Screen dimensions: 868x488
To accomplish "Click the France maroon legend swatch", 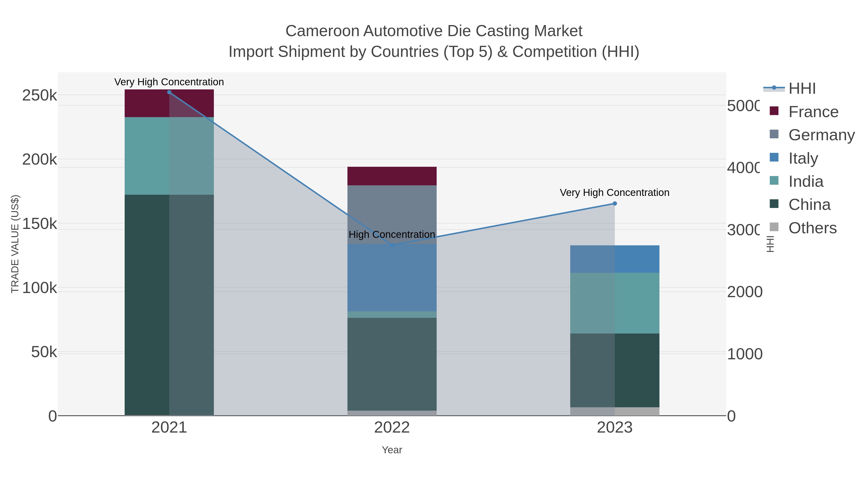I will 774,111.
